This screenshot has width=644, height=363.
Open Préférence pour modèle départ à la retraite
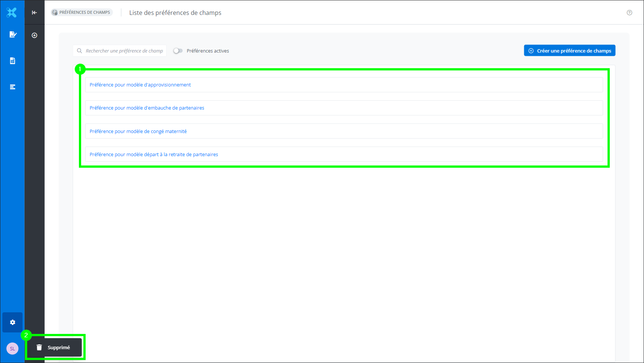(154, 154)
